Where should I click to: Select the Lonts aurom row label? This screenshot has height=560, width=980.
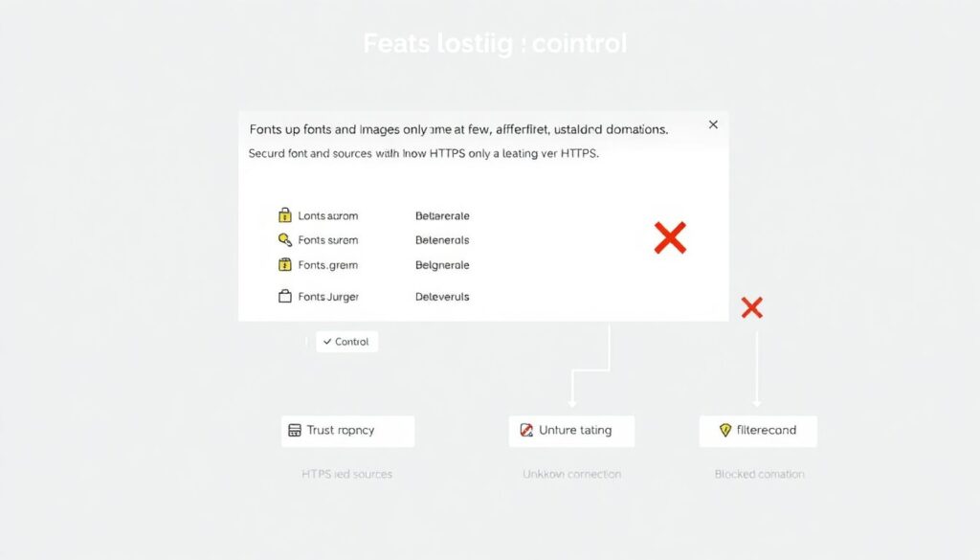(328, 216)
